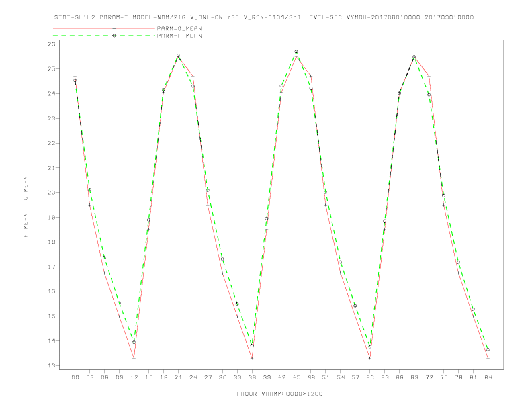Click x-axis tick label 78
Image resolution: width=532 pixels, height=411 pixels.
pyautogui.click(x=458, y=377)
